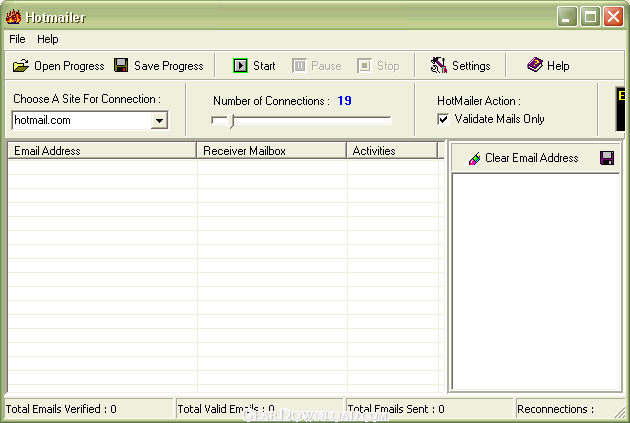The image size is (630, 423).
Task: Click the Stop button label
Action: pos(388,66)
